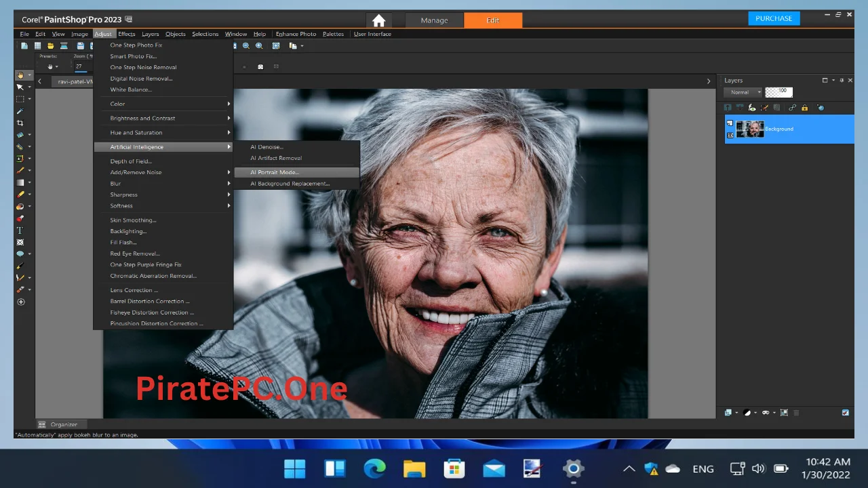Expand the Hue and Saturation submenu

(x=163, y=133)
